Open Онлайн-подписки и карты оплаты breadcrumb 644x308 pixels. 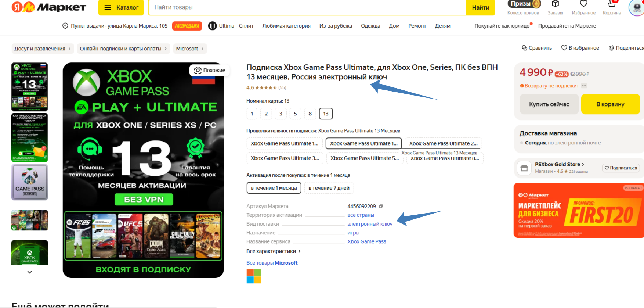[123, 49]
